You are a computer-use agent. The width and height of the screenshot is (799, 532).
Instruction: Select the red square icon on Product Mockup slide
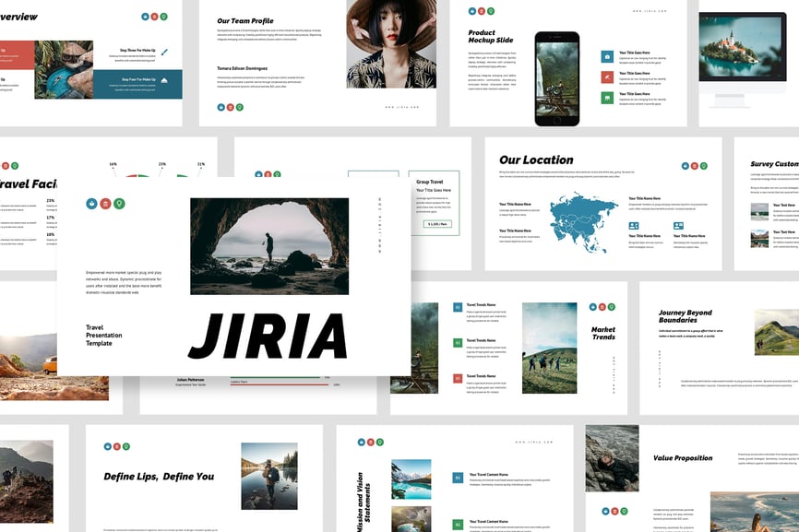tap(607, 77)
